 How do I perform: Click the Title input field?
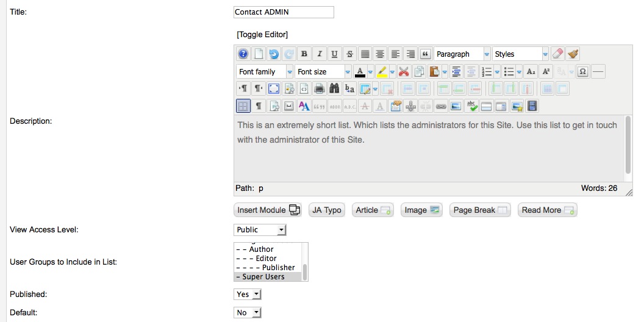click(284, 12)
